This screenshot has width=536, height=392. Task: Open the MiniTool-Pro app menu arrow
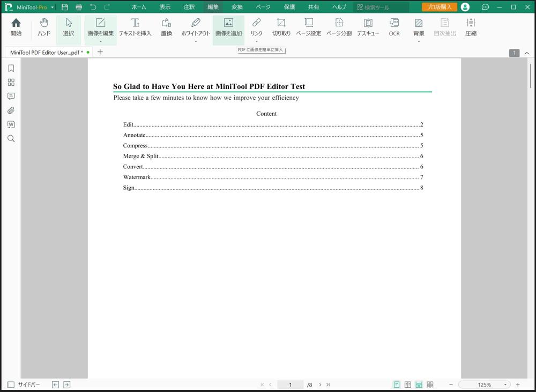[53, 7]
